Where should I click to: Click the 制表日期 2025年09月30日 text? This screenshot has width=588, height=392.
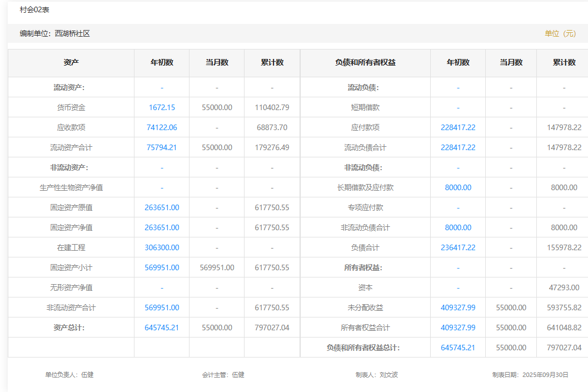point(530,375)
